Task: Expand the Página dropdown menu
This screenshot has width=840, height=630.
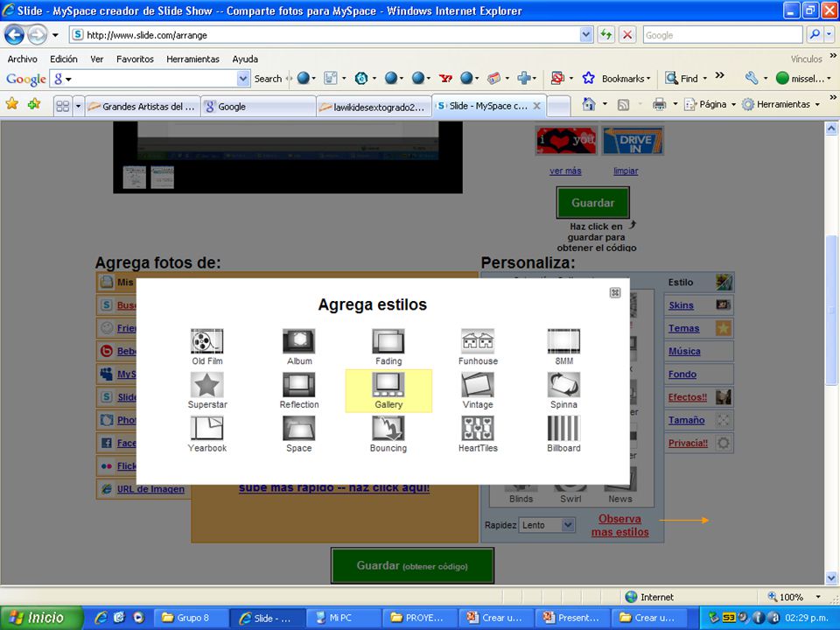Action: (733, 104)
